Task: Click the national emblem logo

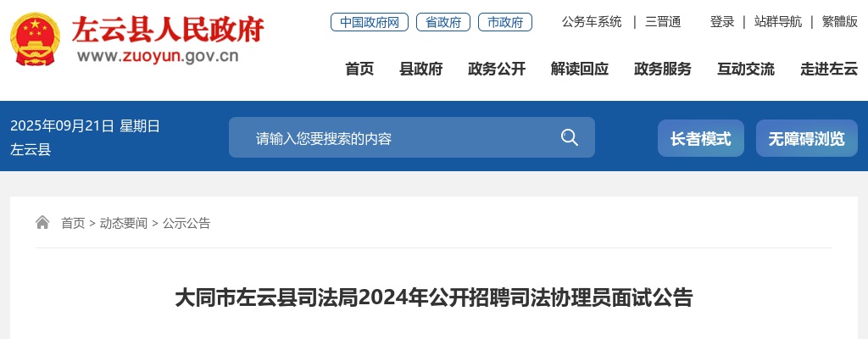Action: (x=34, y=39)
